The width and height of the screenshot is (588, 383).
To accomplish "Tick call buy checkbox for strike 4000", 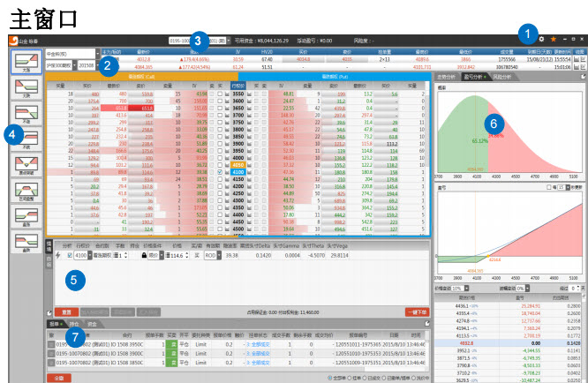I will [x=220, y=158].
